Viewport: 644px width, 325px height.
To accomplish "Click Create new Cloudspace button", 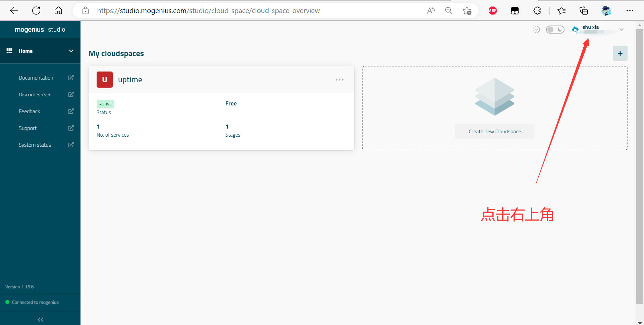I will [x=494, y=131].
